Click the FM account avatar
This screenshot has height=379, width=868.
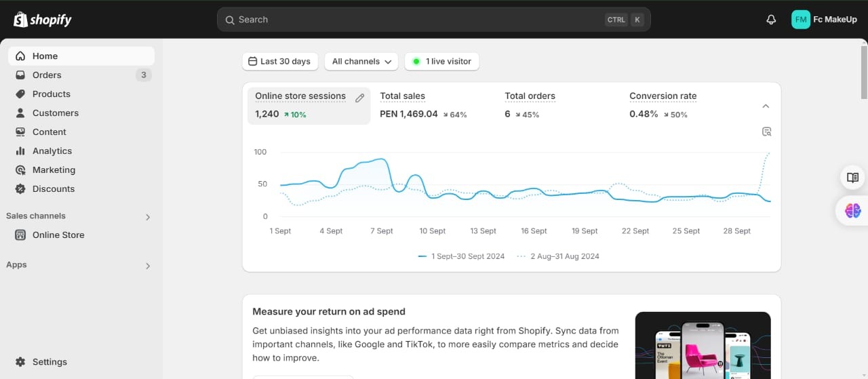tap(801, 20)
